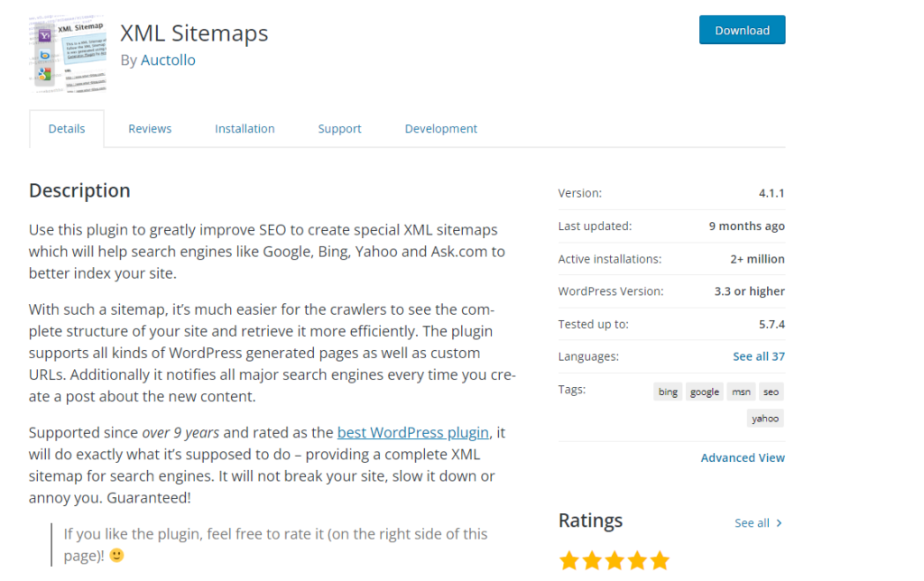The width and height of the screenshot is (924, 581).
Task: Open the Installation tab
Action: (x=245, y=129)
